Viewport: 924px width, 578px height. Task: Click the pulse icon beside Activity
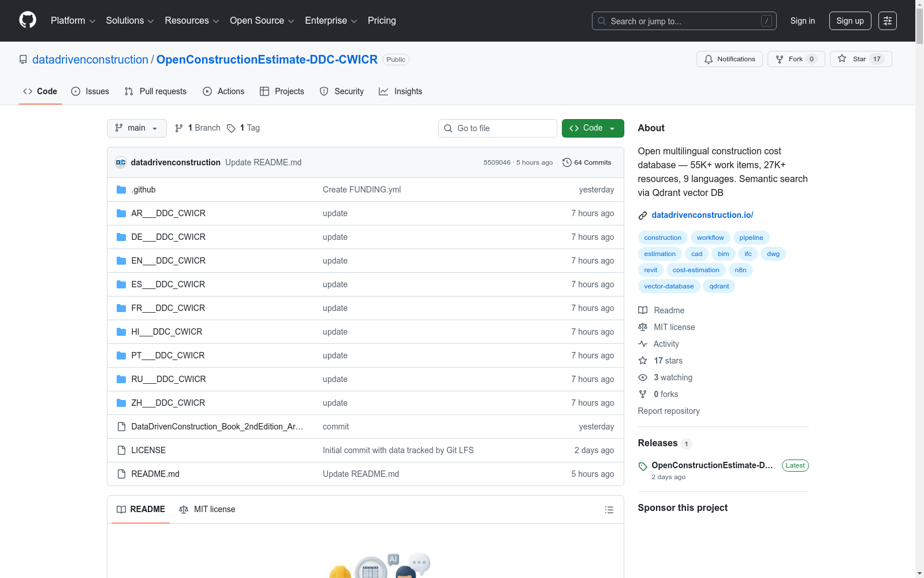click(x=643, y=344)
